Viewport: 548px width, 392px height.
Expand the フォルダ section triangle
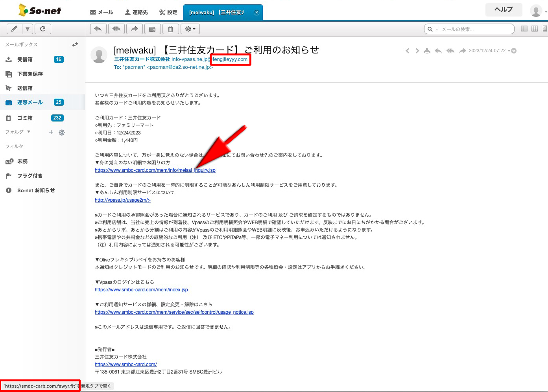28,132
